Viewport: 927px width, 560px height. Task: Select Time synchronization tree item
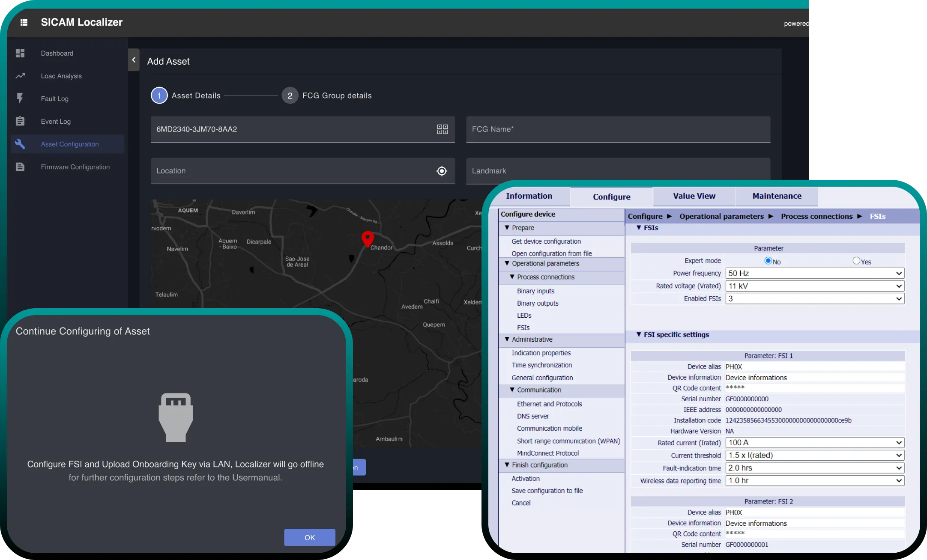[x=541, y=365]
